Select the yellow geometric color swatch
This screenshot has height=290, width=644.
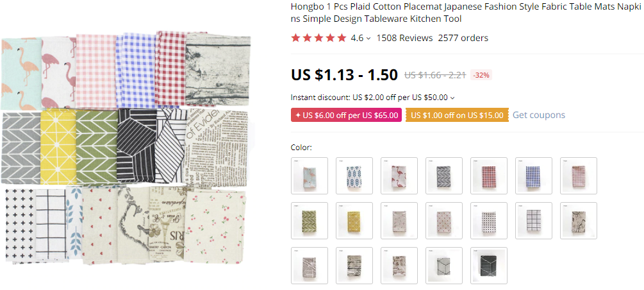354,221
